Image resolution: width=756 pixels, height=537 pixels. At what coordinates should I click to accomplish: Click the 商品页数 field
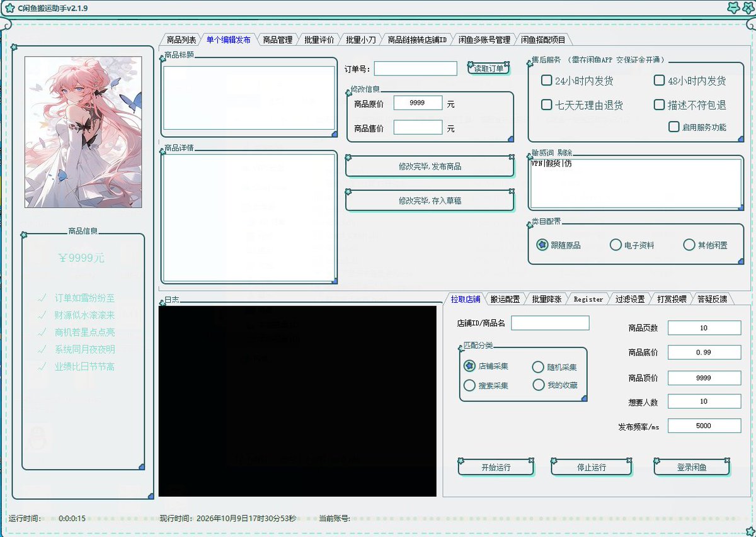point(704,328)
